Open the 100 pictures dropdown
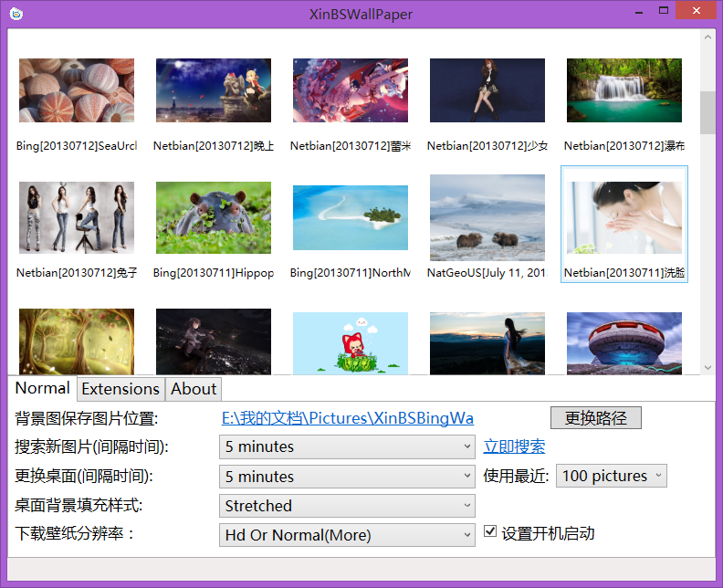The height and width of the screenshot is (588, 723). point(612,476)
